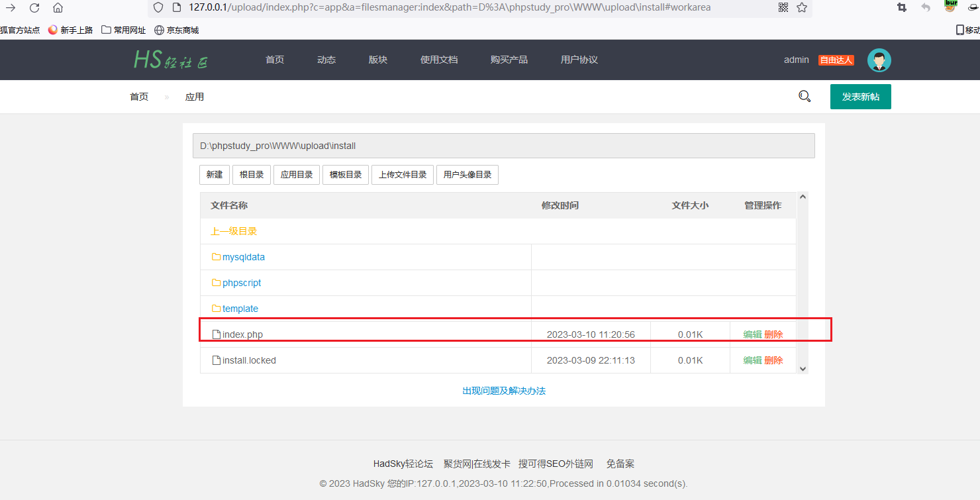This screenshot has height=500, width=980.
Task: Jump to 上传文件目录 directory
Action: point(403,175)
